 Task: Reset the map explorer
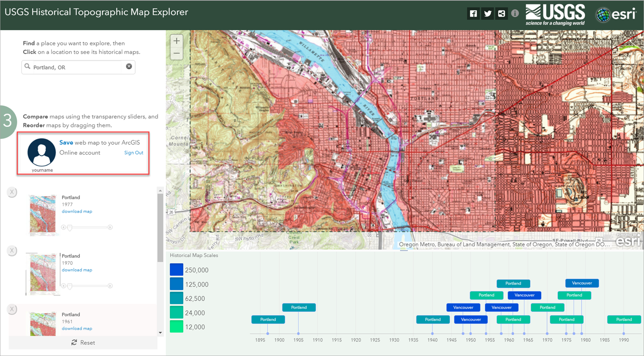click(83, 342)
